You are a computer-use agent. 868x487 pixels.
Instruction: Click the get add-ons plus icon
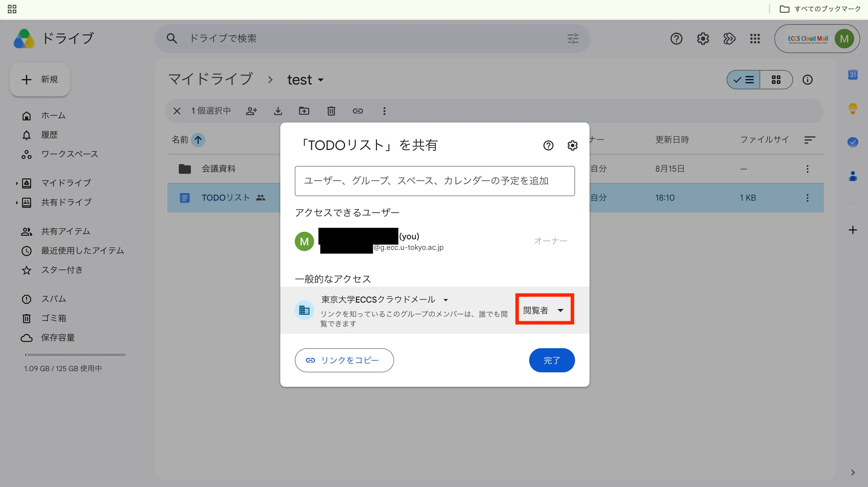pyautogui.click(x=853, y=230)
